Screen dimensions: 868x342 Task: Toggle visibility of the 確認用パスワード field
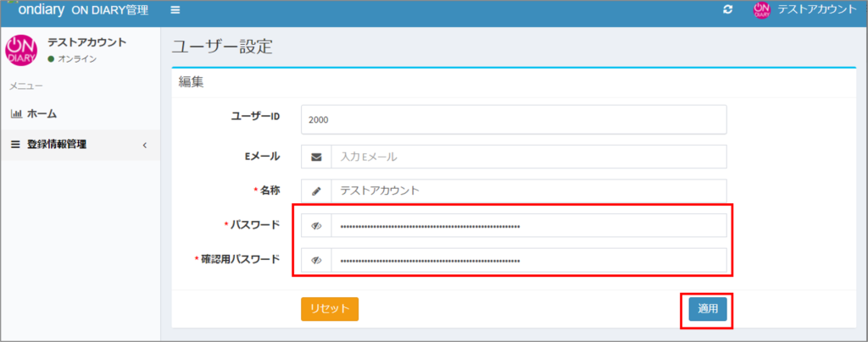tap(316, 260)
